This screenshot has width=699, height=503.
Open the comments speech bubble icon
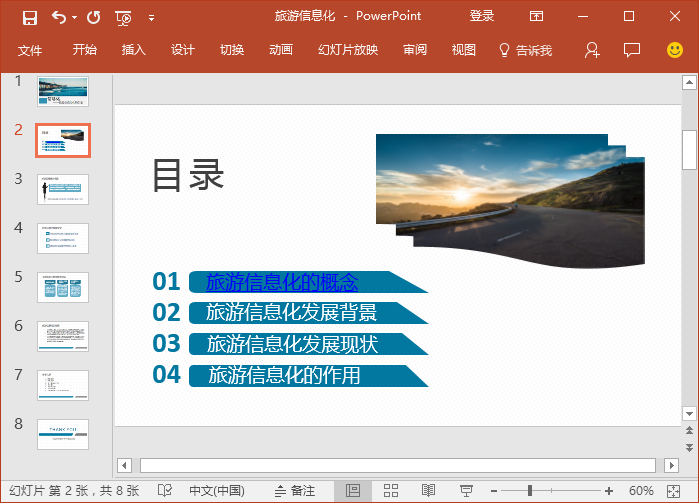(x=632, y=50)
